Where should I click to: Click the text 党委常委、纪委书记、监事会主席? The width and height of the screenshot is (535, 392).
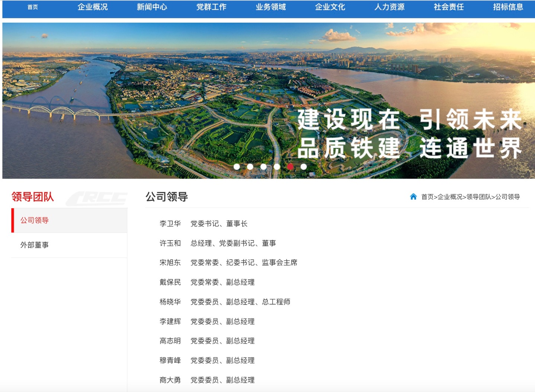(244, 263)
